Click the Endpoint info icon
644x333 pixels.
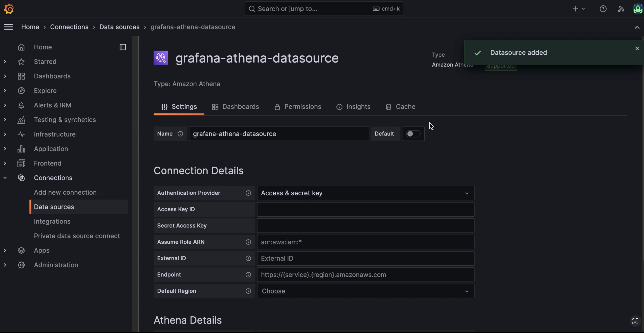[248, 275]
